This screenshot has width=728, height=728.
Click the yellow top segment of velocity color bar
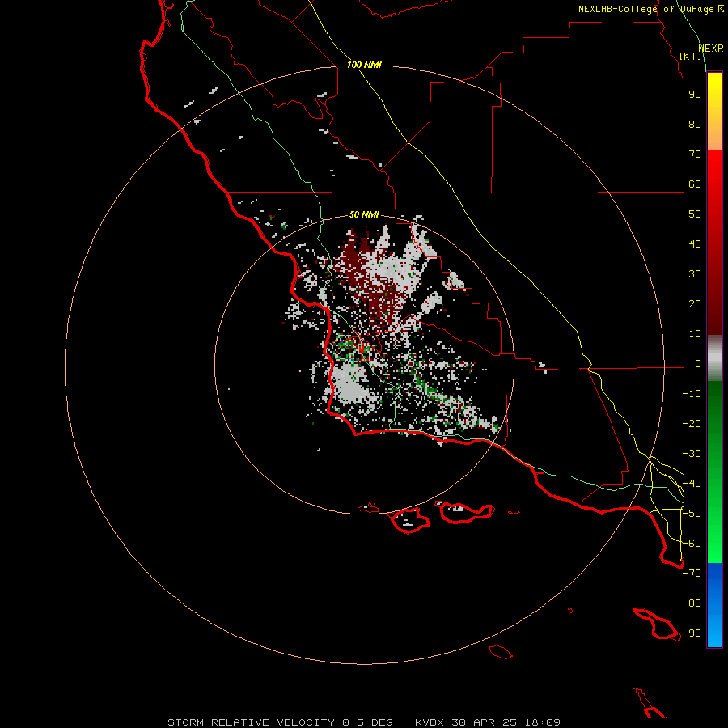(714, 112)
